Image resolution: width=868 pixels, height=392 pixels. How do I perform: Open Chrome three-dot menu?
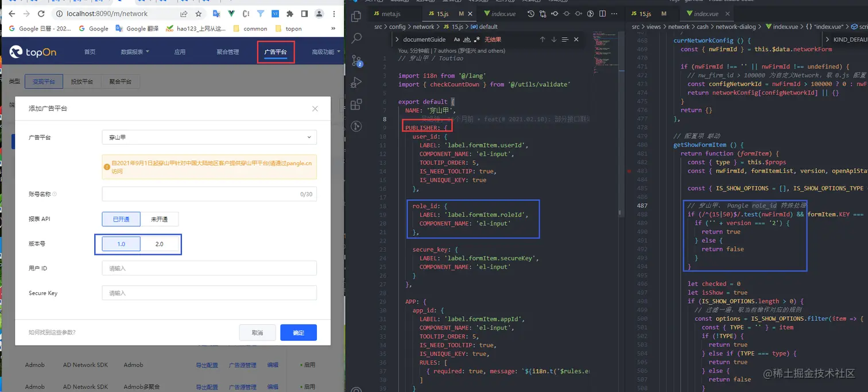coord(334,14)
